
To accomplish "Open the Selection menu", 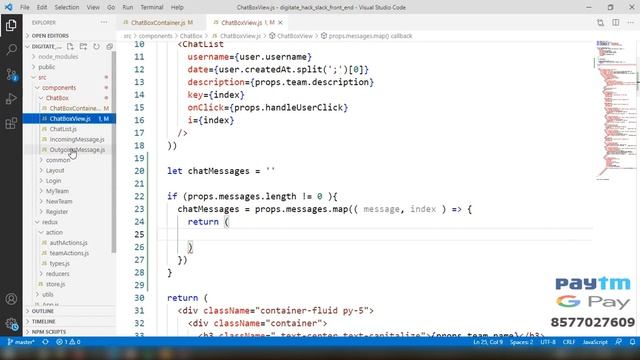I will coord(67,7).
